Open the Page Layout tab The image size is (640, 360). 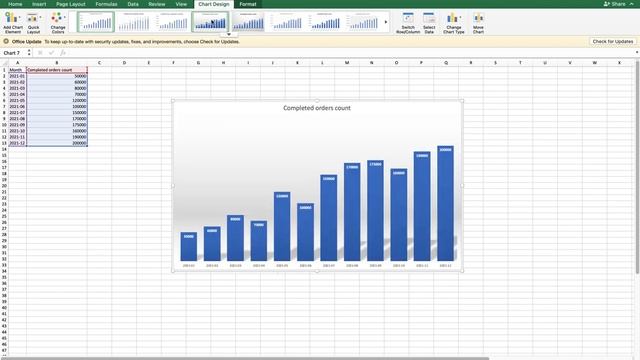click(71, 4)
